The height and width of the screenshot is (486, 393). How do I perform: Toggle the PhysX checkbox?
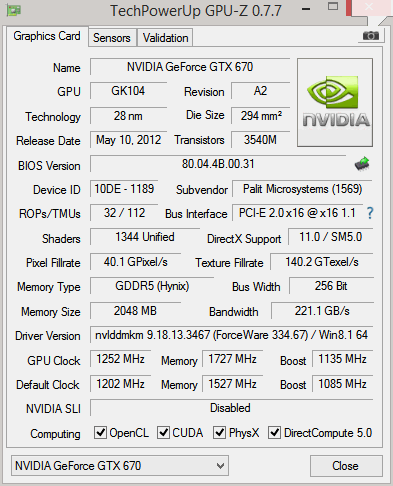(219, 432)
